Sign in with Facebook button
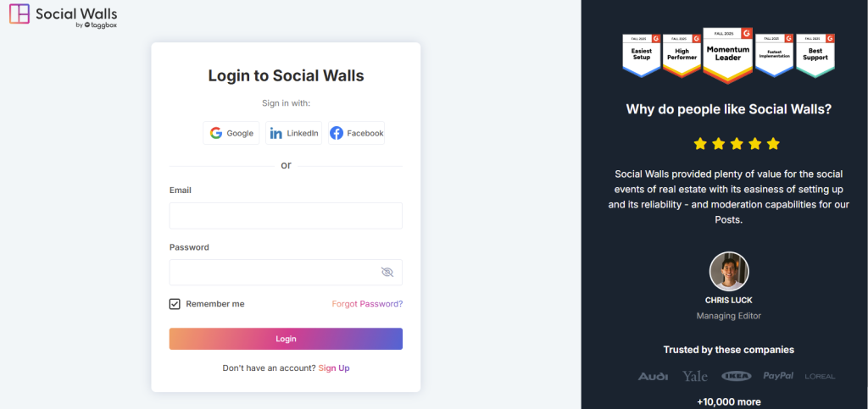Image resolution: width=868 pixels, height=409 pixels. coord(357,133)
